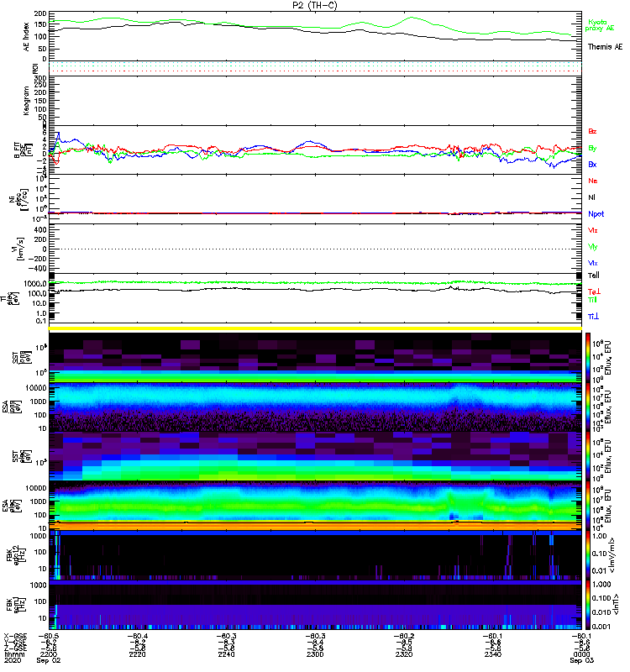The width and height of the screenshot is (630, 672).
Task: Click the -60.2 X-GSE position value
Action: click(404, 636)
